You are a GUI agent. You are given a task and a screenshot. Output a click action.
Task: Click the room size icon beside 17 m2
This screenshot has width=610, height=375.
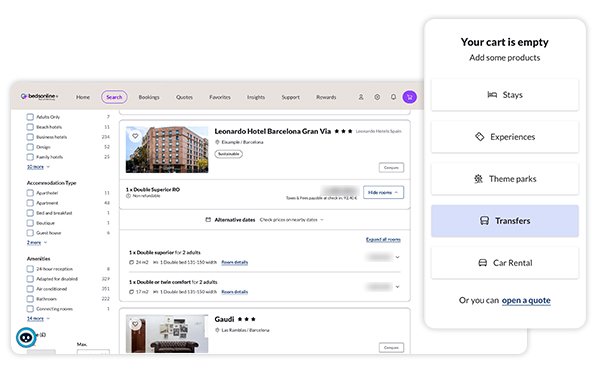[x=131, y=292]
